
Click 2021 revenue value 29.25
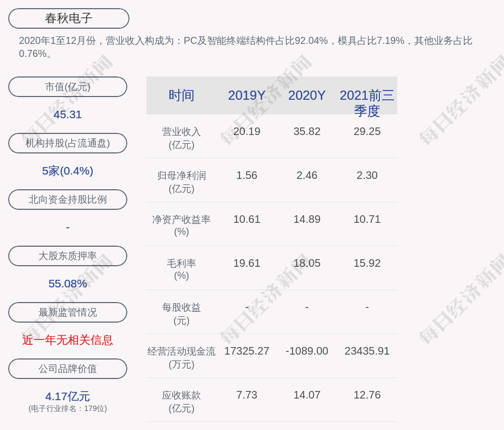click(x=367, y=132)
